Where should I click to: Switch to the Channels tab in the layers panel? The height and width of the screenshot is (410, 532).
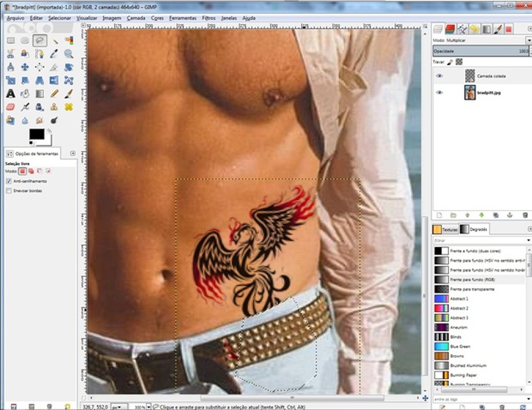coord(450,30)
